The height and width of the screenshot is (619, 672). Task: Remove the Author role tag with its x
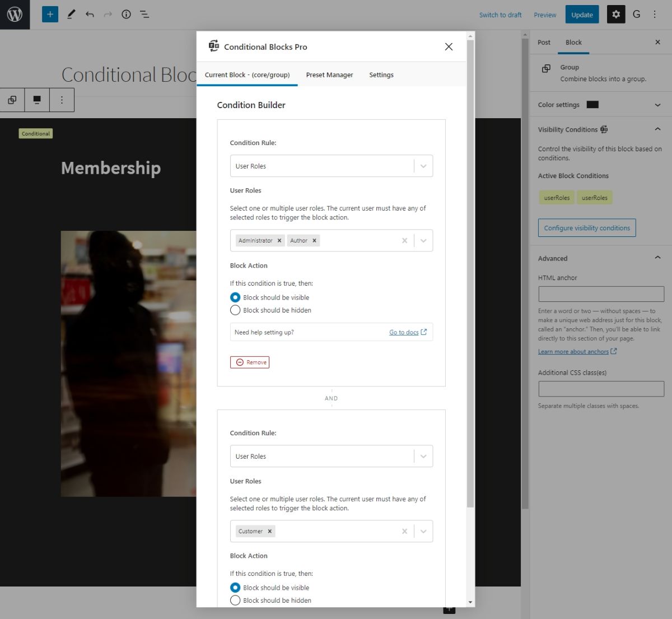tap(315, 240)
